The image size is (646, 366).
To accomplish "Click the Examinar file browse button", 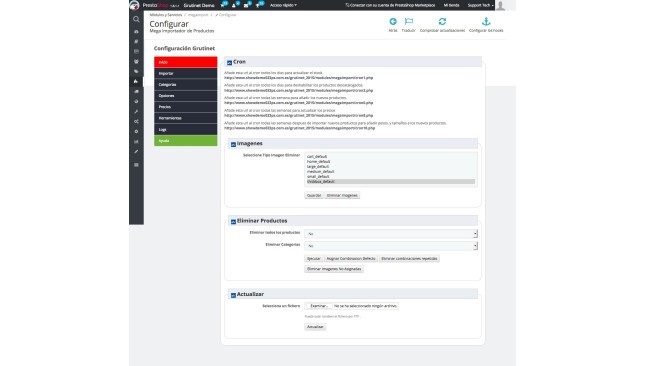I will [318, 306].
